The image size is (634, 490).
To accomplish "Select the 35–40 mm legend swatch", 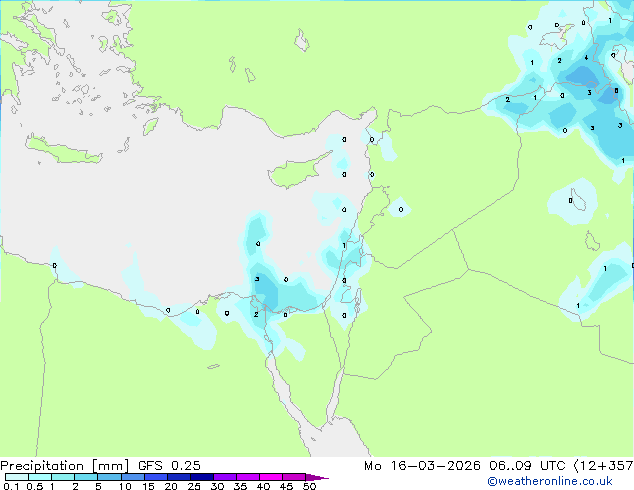I will (248, 477).
